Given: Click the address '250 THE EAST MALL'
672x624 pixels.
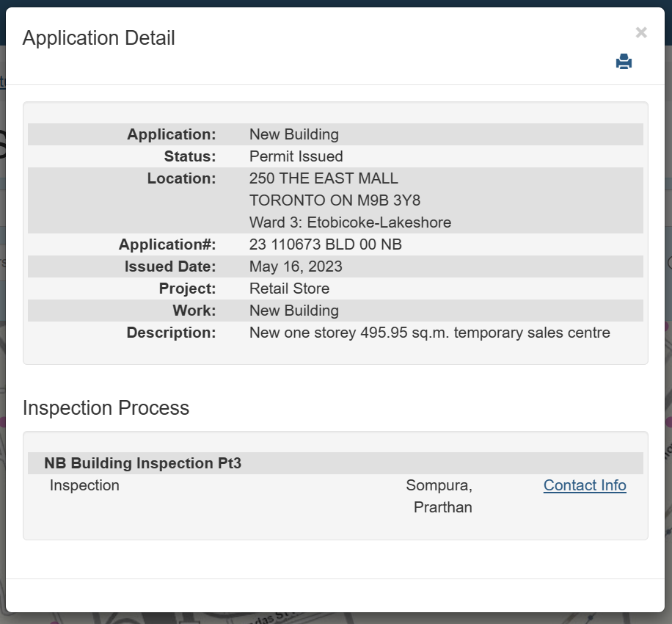Looking at the screenshot, I should [x=324, y=178].
